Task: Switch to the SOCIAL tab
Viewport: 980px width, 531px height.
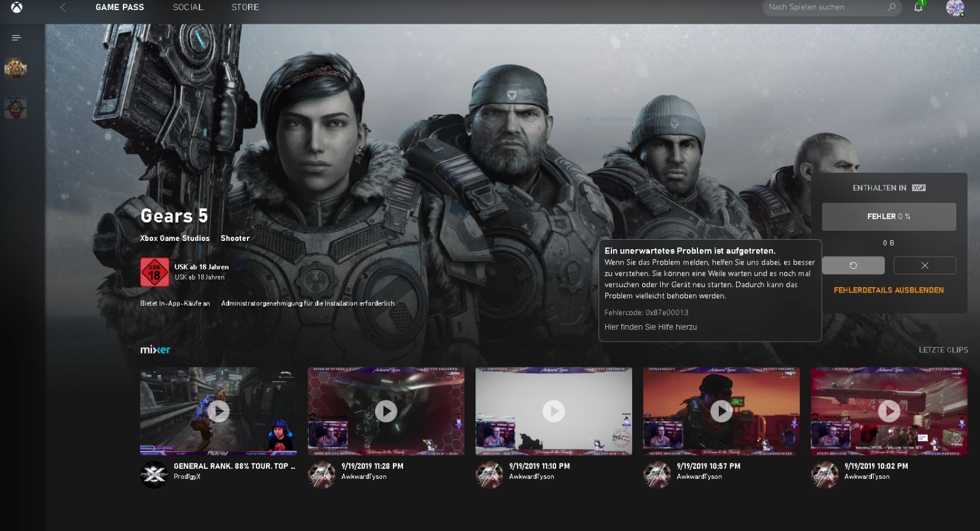Action: click(x=188, y=7)
